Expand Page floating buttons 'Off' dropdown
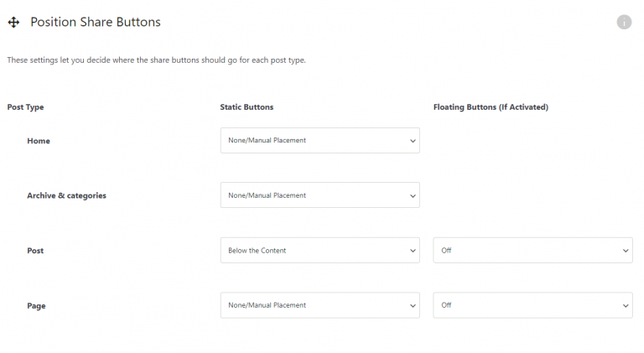This screenshot has width=644, height=353. tap(532, 305)
